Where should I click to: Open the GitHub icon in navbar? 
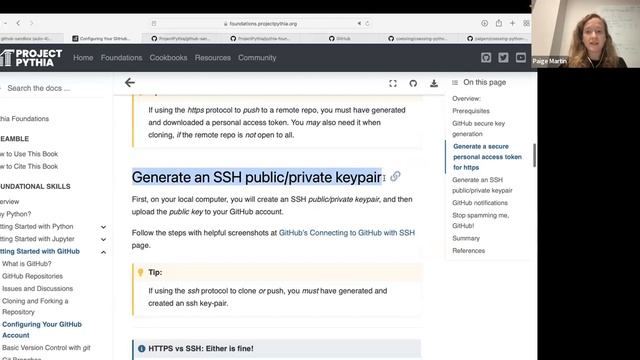tap(486, 58)
